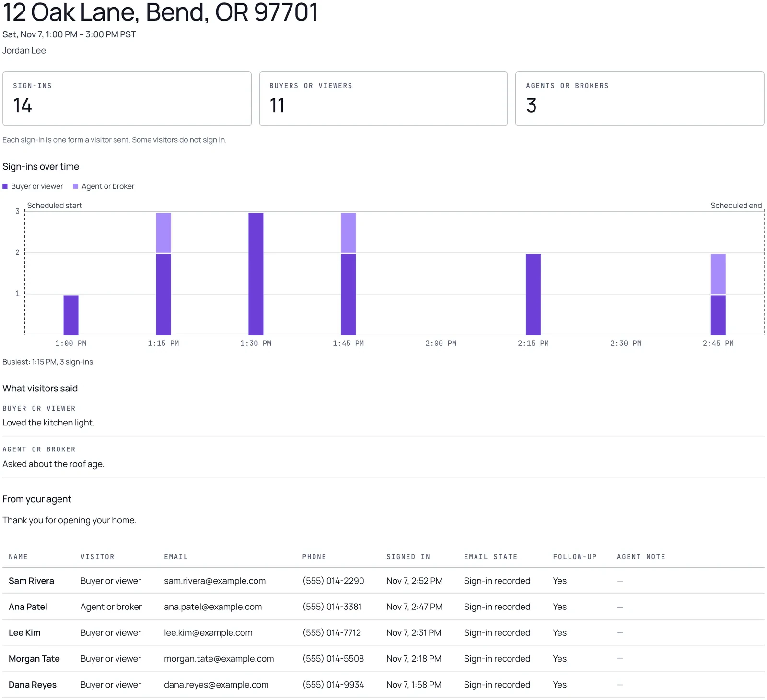This screenshot has width=767, height=700.
Task: Click the light purple agent segment at 2:45 PM
Action: pyautogui.click(x=718, y=274)
